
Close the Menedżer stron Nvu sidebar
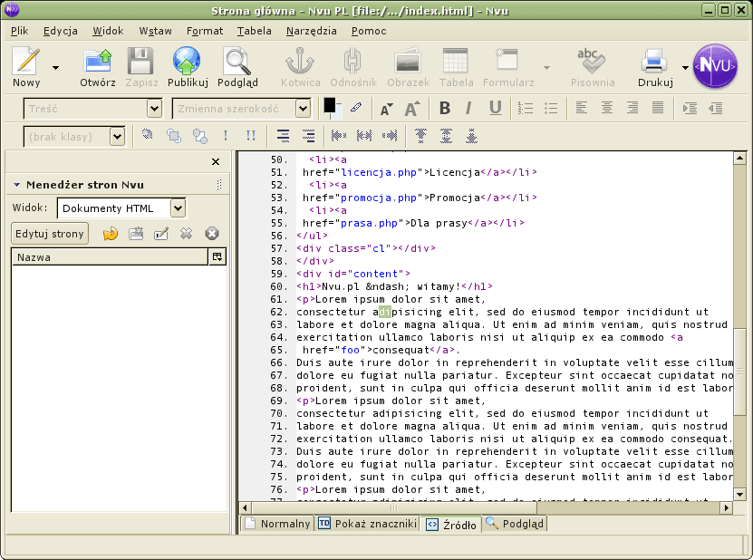216,162
